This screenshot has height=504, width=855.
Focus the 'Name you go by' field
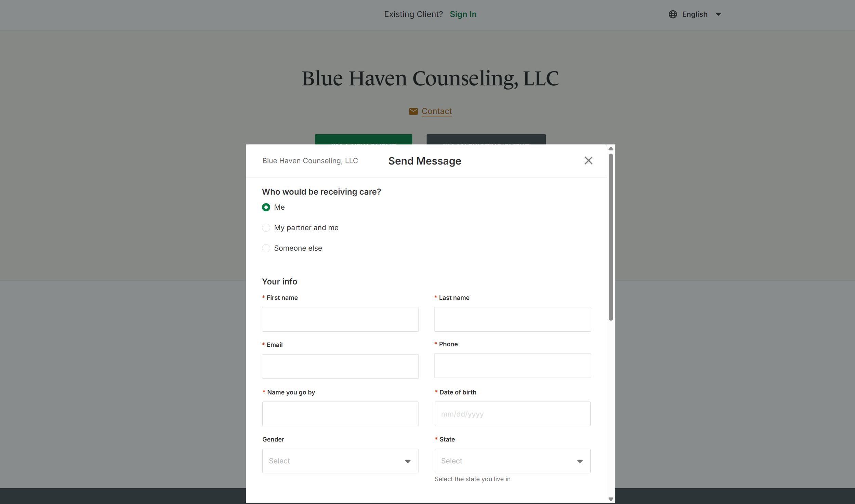(340, 414)
